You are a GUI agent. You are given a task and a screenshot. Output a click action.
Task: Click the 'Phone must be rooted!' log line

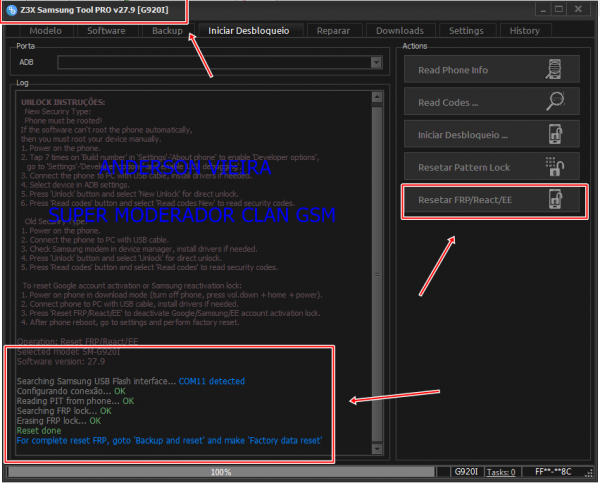pos(63,121)
